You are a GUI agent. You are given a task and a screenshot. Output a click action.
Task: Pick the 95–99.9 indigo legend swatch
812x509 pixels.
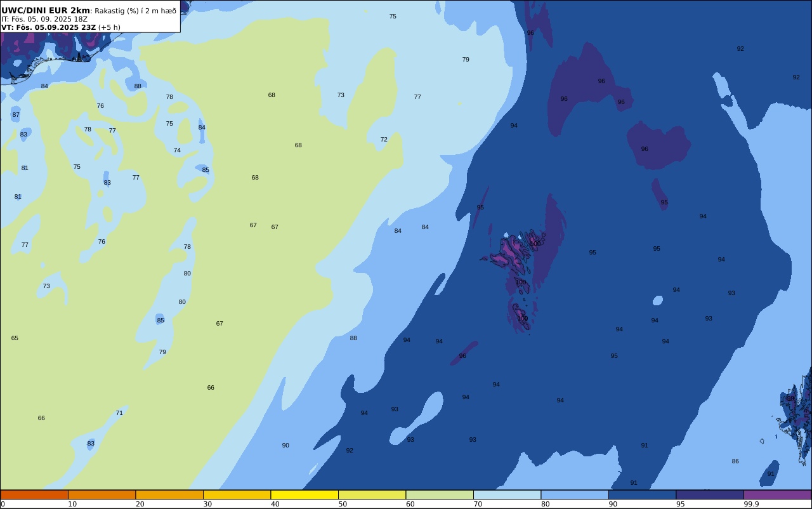pos(710,494)
